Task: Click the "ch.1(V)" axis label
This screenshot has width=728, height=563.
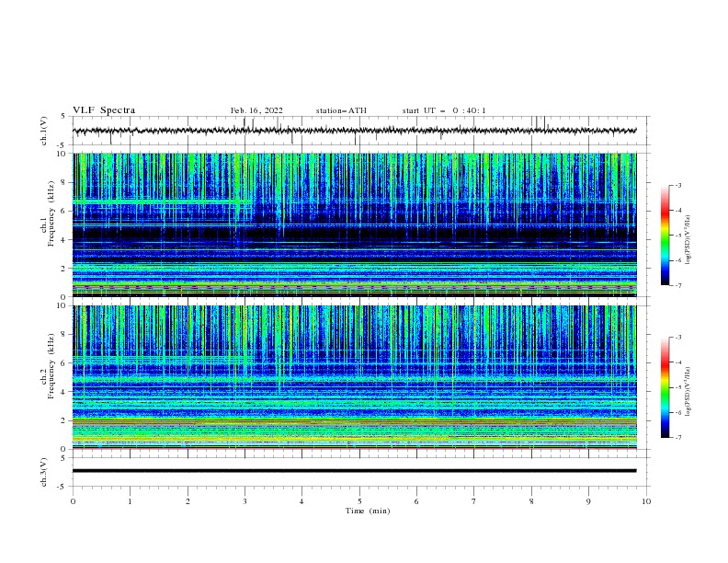Action: pos(44,131)
